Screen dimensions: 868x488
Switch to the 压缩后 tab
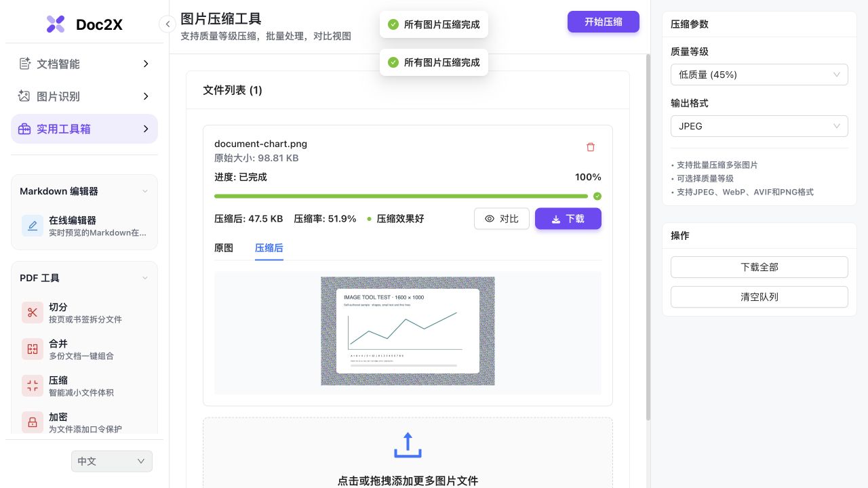point(269,248)
